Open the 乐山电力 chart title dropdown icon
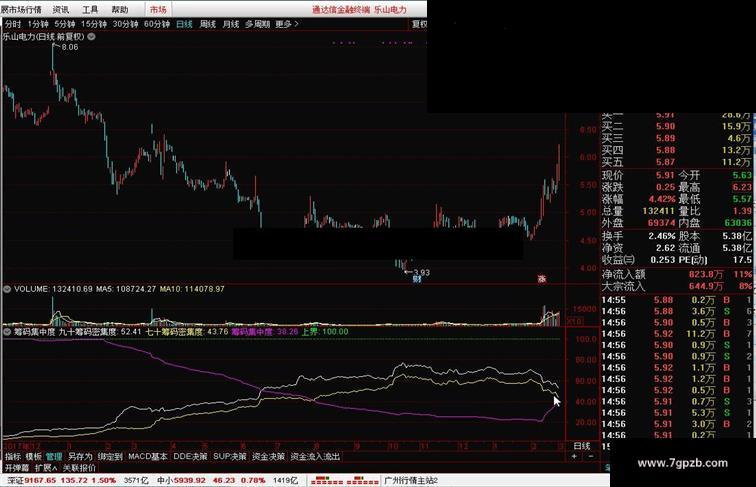Viewport: 756px width, 487px height. [x=91, y=37]
